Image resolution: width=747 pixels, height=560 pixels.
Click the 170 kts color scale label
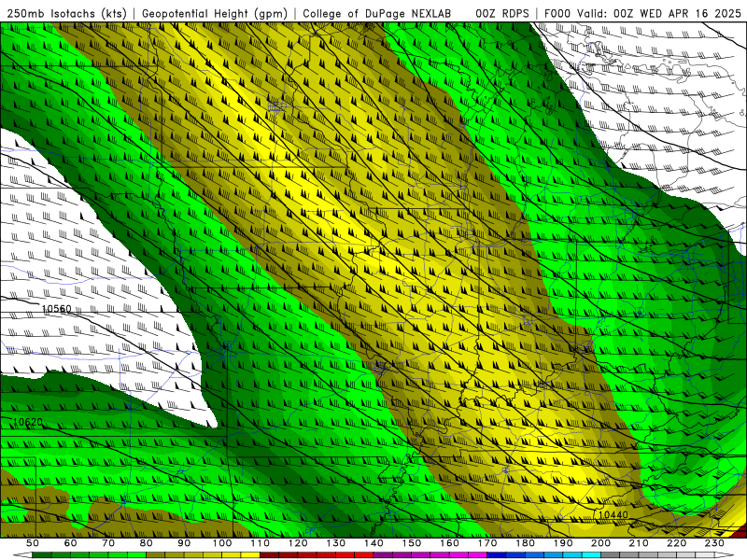pos(487,543)
